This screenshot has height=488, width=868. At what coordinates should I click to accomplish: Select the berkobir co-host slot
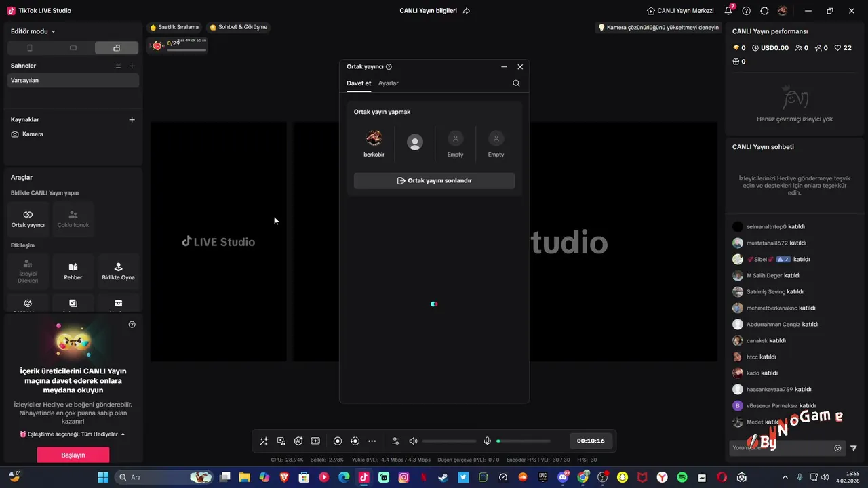[x=374, y=144]
